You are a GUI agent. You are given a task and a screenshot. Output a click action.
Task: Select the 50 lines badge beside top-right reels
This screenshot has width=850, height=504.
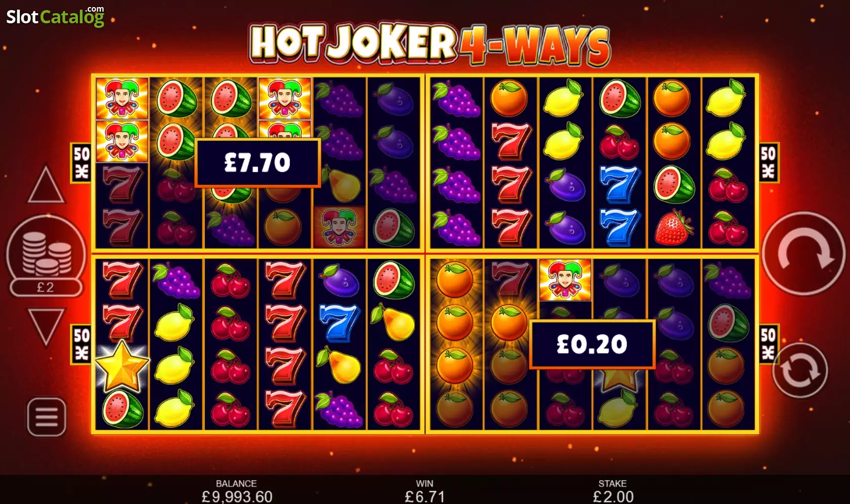pyautogui.click(x=768, y=162)
